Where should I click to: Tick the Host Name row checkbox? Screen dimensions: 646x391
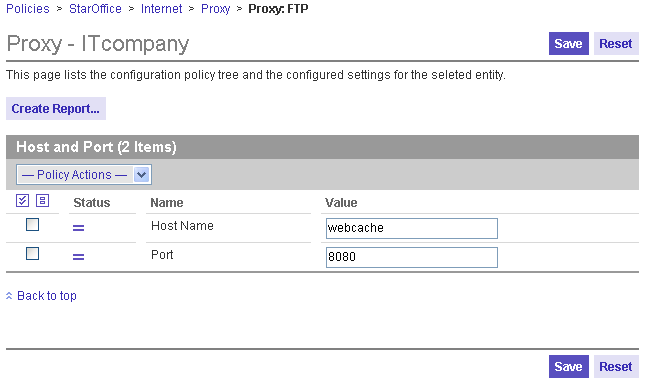[33, 225]
